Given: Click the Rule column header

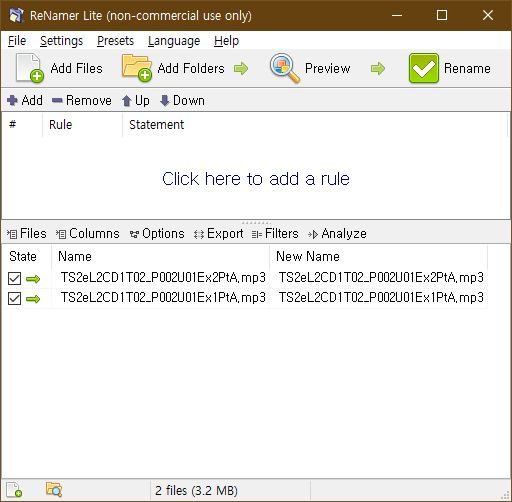Looking at the screenshot, I should 82,125.
